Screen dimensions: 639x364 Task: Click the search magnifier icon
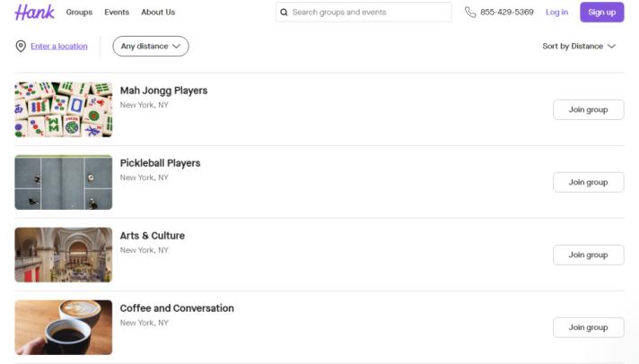tap(284, 13)
